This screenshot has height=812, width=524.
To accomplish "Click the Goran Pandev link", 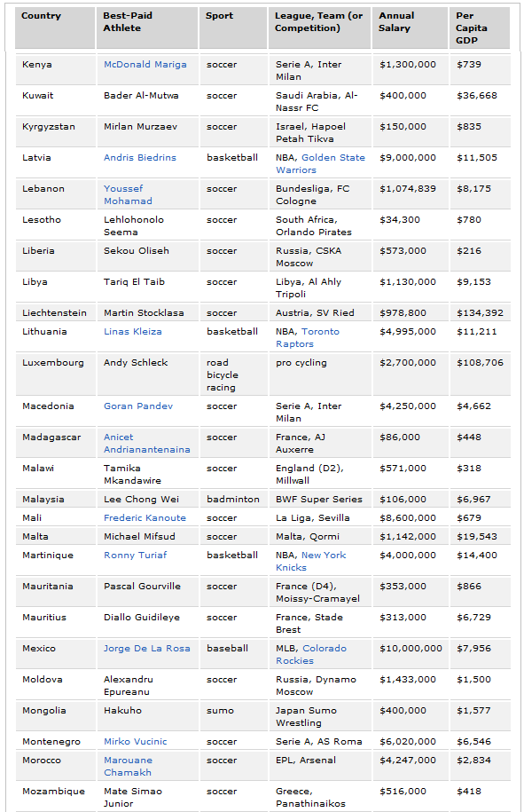I will (x=138, y=406).
